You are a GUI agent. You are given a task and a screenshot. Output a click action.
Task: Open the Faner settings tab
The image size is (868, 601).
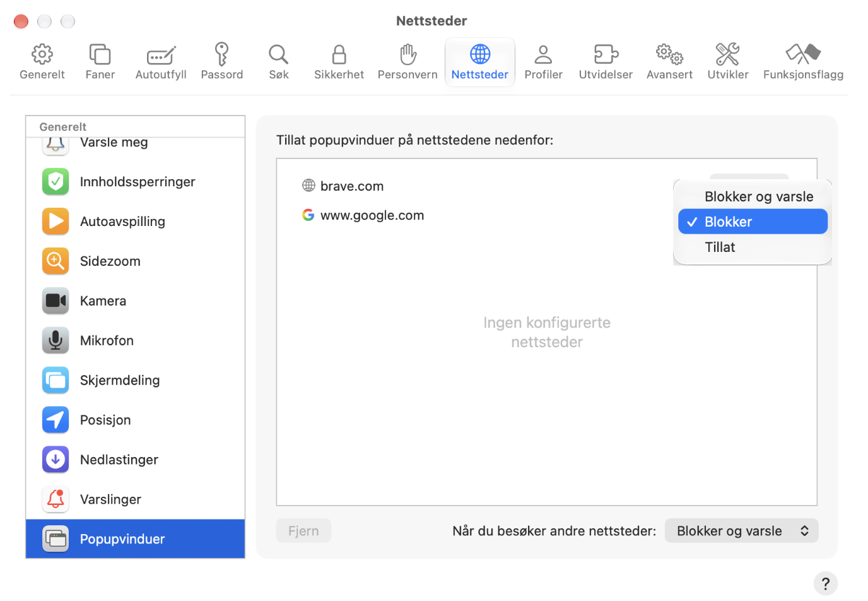(100, 62)
